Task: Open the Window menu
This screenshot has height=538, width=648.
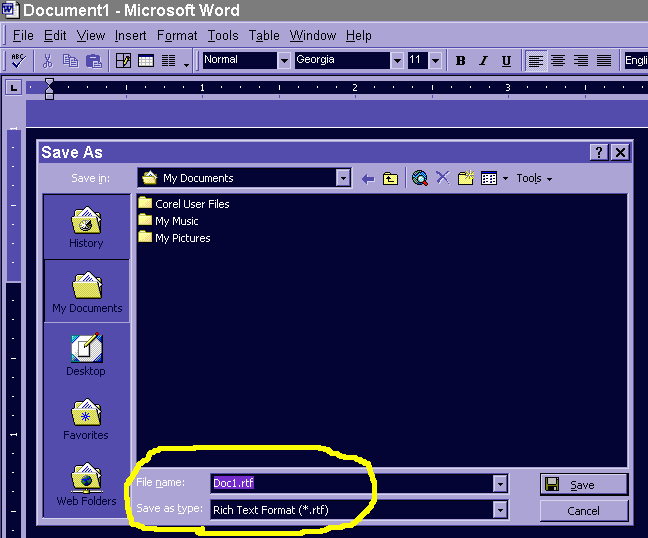Action: (312, 36)
